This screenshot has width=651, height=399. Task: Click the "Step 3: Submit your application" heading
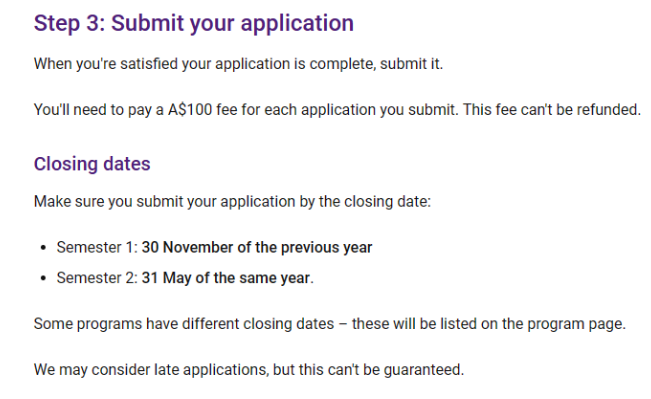click(x=193, y=23)
